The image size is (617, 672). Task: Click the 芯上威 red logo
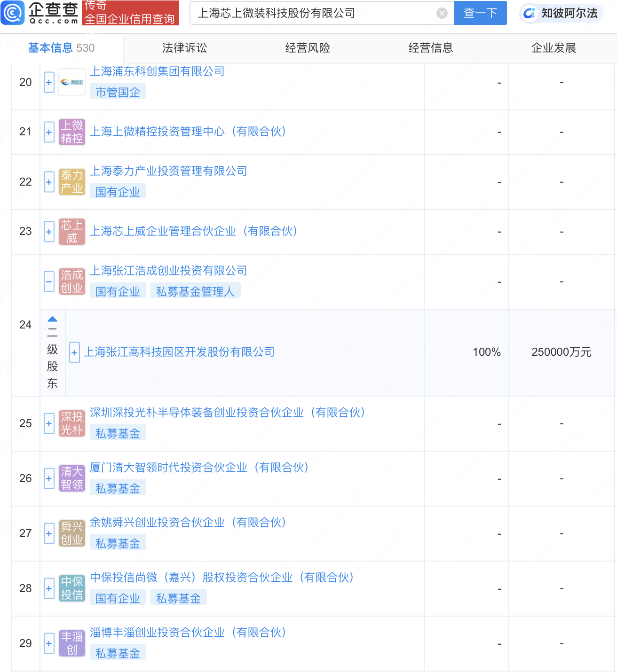pos(72,232)
